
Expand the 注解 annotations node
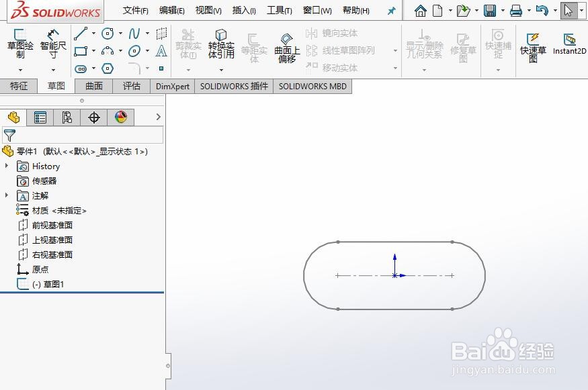(x=6, y=195)
